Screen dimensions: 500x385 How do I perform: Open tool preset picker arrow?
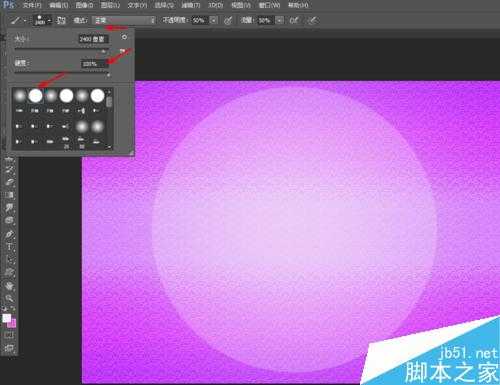pyautogui.click(x=24, y=21)
